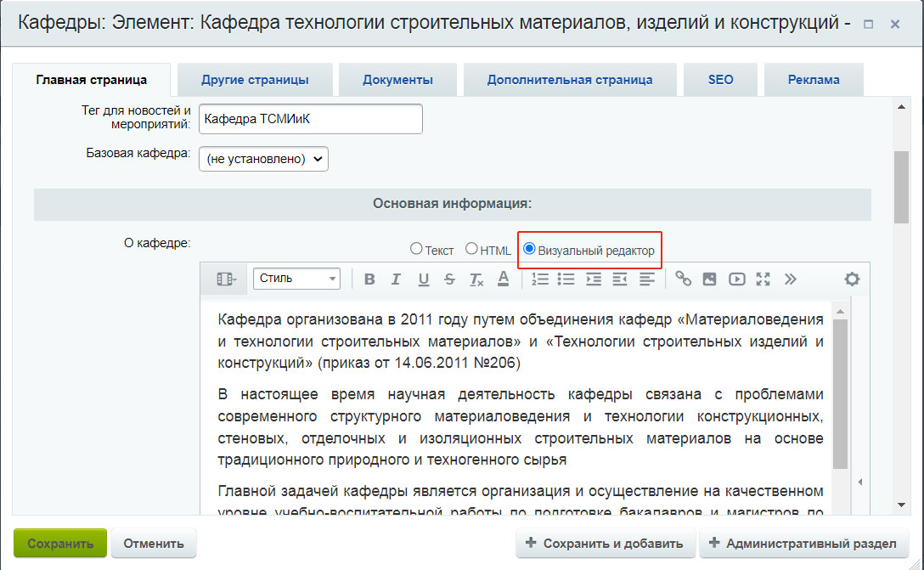Click the green 'Сохранить' button
The image size is (924, 570).
[59, 544]
